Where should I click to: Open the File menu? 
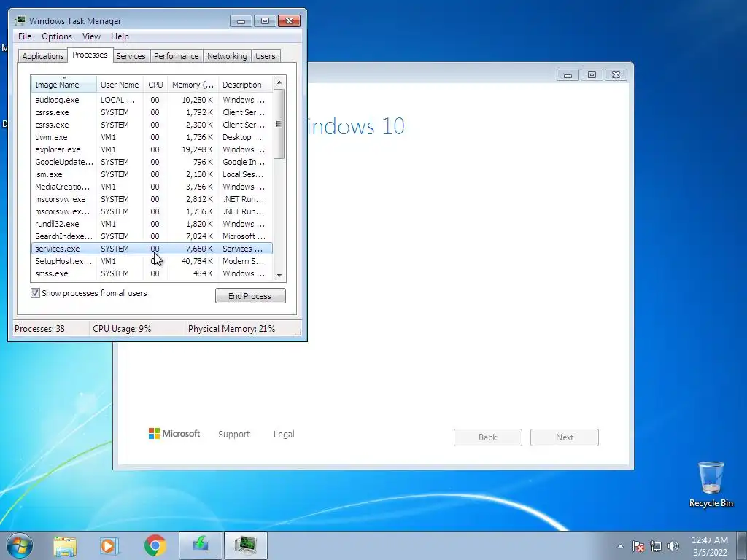pyautogui.click(x=25, y=36)
